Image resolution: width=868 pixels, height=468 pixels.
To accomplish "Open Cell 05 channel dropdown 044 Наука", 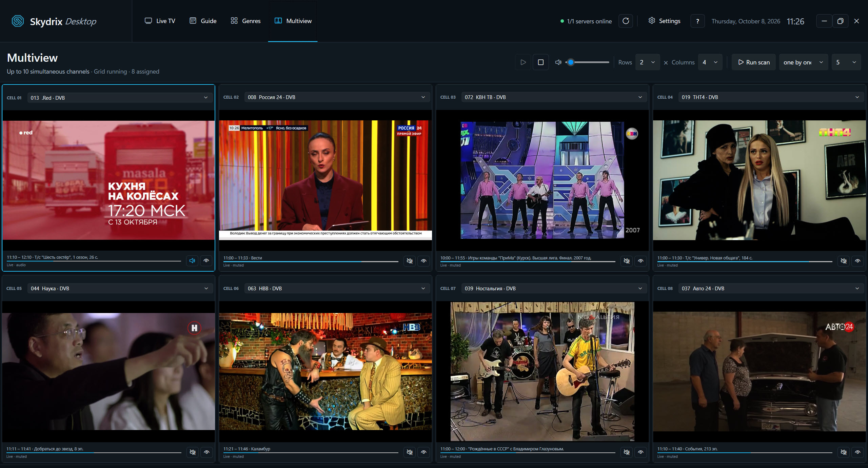I will 120,288.
